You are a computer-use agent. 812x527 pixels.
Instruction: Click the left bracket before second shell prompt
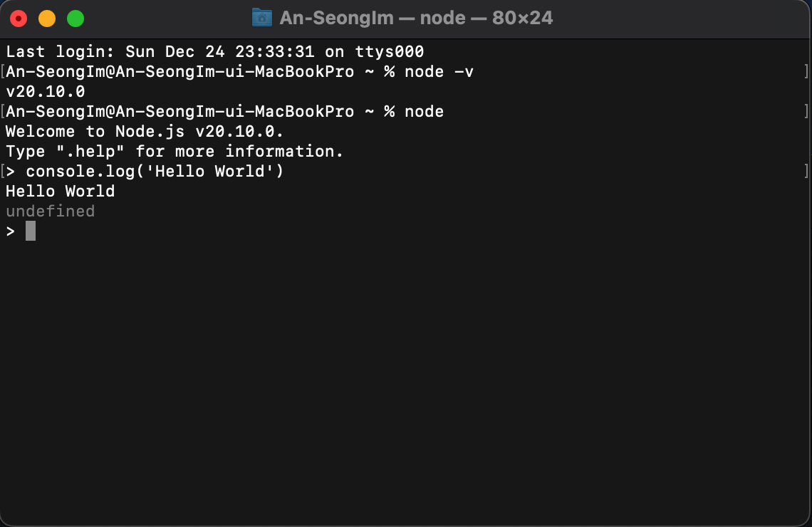coord(3,111)
